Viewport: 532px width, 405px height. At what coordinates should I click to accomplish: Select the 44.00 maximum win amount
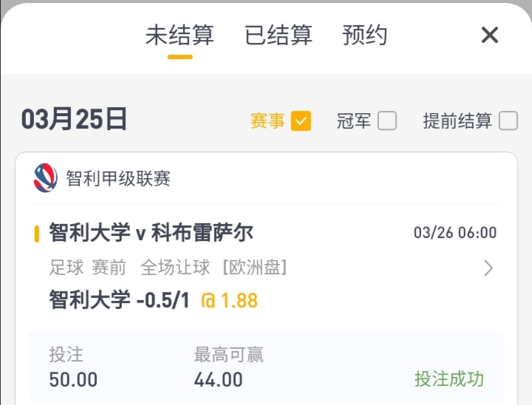tap(219, 380)
